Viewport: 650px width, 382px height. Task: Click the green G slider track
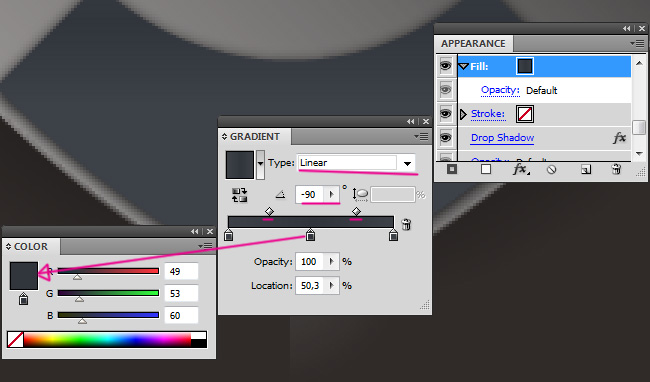108,293
